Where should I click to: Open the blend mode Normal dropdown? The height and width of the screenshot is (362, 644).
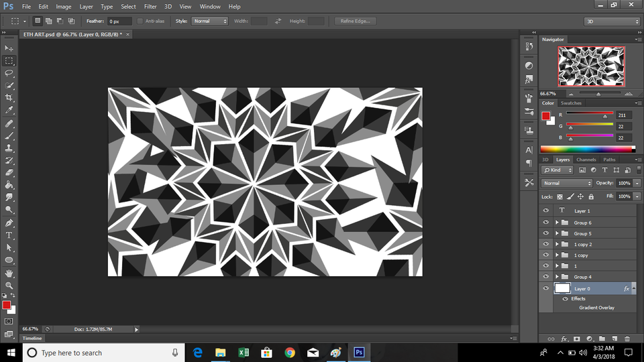[567, 183]
